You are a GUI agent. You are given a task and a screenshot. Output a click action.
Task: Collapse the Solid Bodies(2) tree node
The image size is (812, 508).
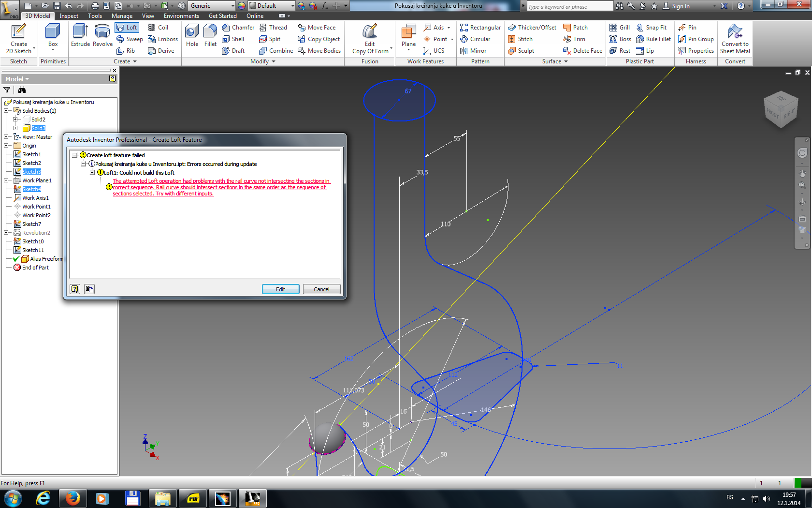click(x=7, y=111)
